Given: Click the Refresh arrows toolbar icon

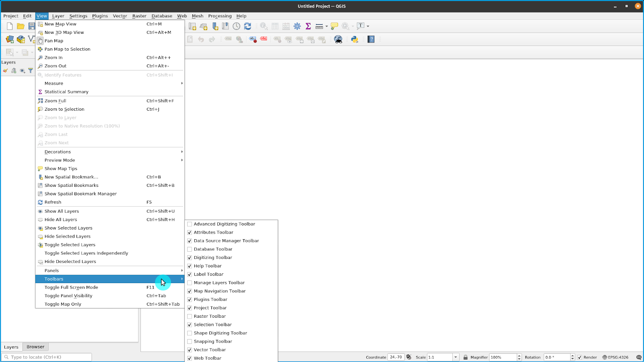Looking at the screenshot, I should (248, 26).
